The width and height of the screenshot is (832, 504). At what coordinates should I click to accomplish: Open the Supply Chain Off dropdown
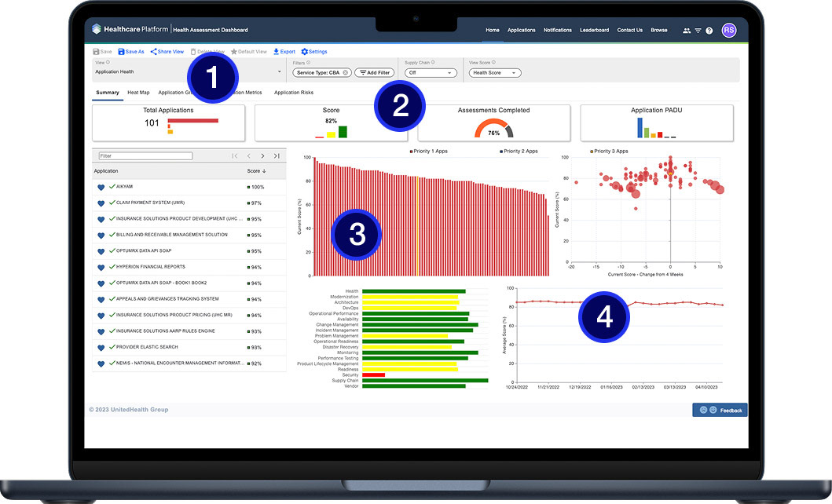click(x=431, y=72)
